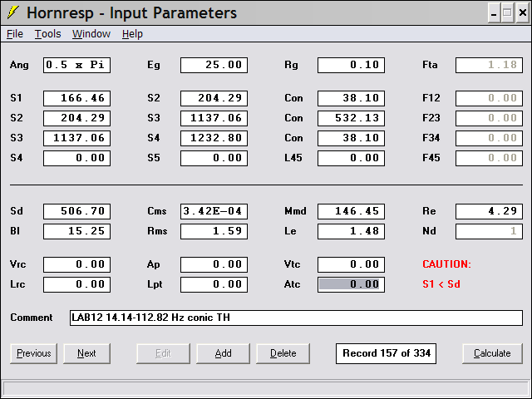This screenshot has width=532, height=399.
Task: Click the highlighted Atc input field
Action: click(x=351, y=284)
